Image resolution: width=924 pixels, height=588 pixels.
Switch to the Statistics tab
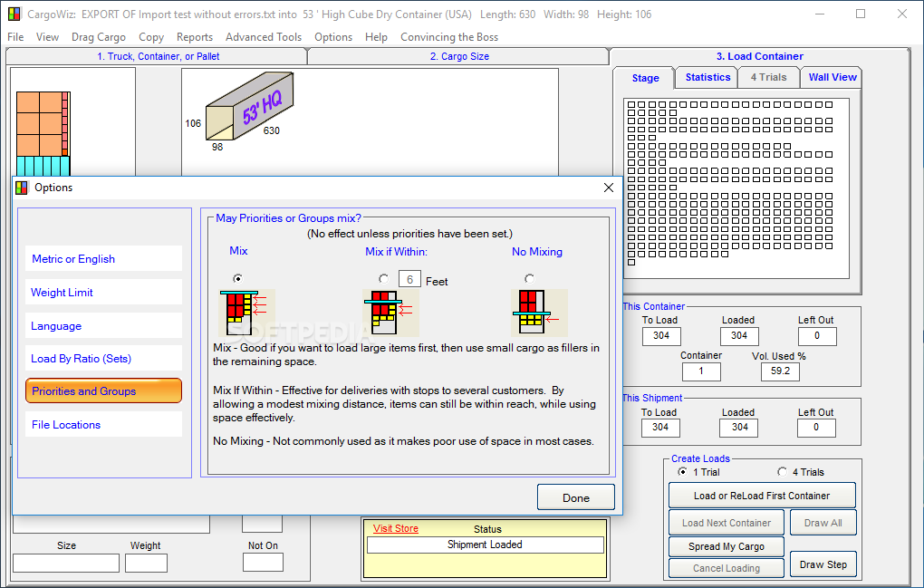pyautogui.click(x=707, y=77)
